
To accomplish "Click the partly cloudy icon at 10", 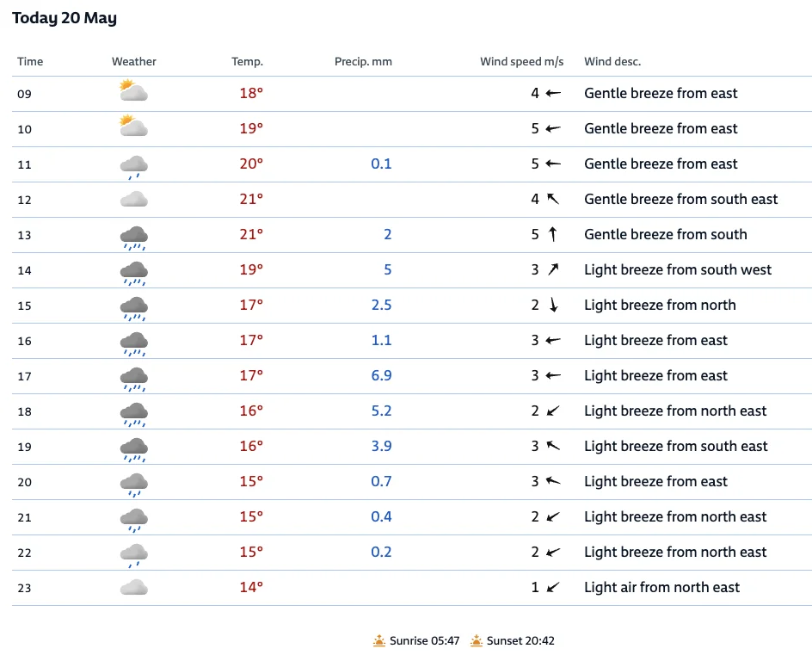I will point(133,126).
